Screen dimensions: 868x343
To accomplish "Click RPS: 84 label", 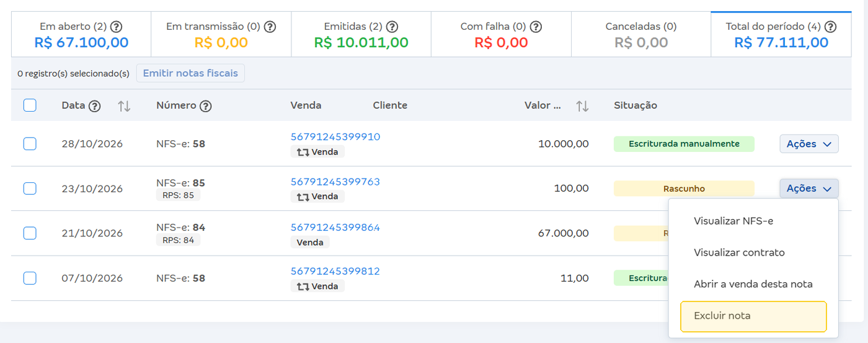I will 178,240.
